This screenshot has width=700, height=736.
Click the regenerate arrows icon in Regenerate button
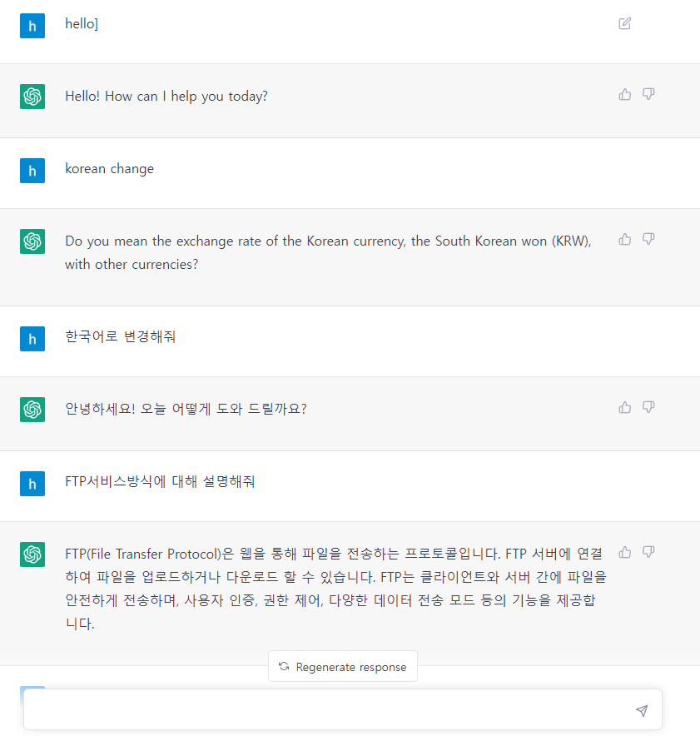[282, 666]
